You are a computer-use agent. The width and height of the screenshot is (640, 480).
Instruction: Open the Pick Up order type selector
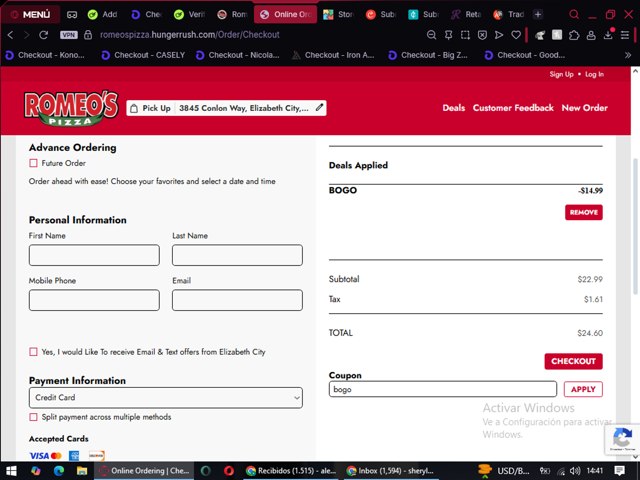coord(151,108)
